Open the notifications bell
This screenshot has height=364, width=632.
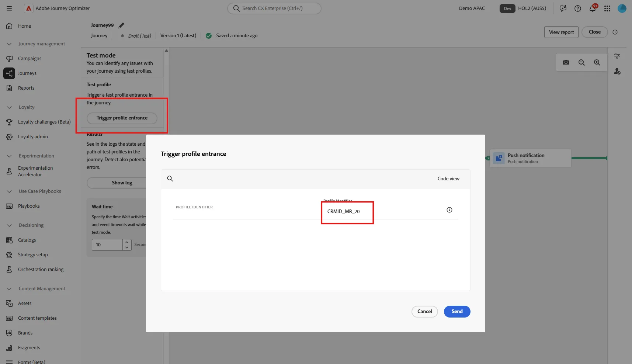593,8
